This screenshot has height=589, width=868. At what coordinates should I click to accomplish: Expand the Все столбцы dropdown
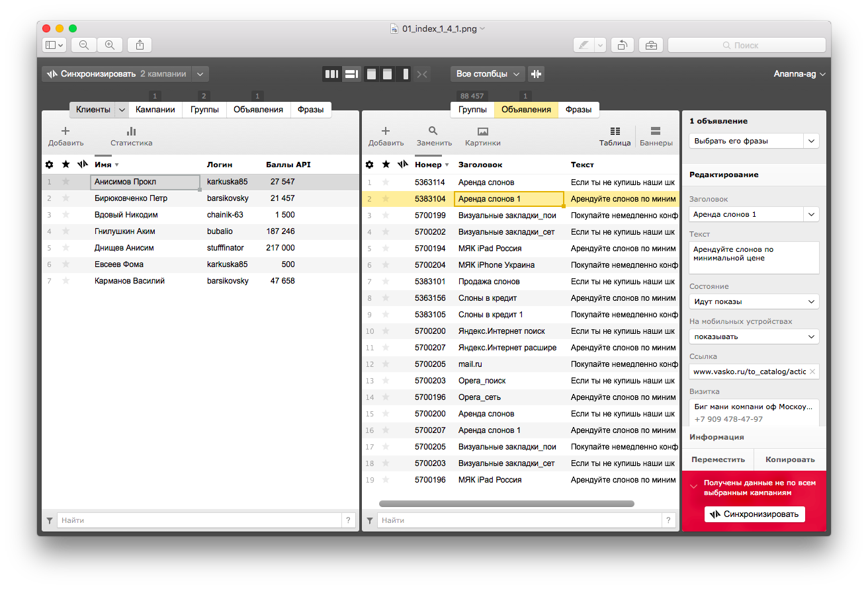[488, 74]
